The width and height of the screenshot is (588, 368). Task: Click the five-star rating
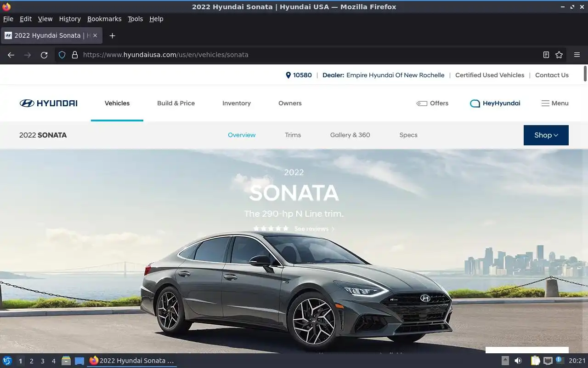coord(271,229)
